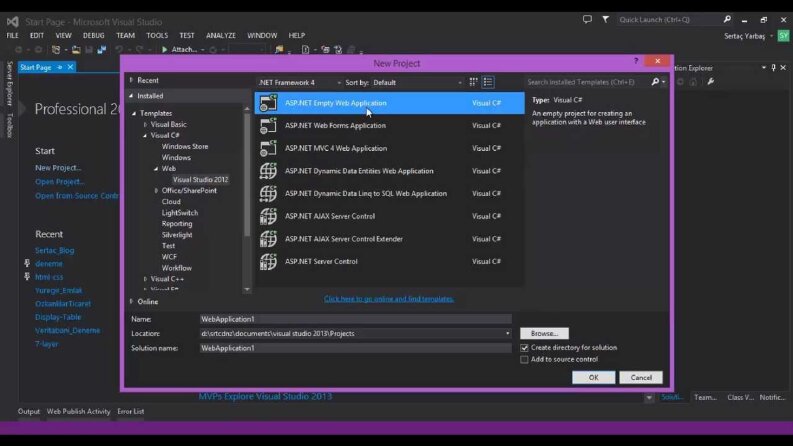Switch to the Web Publish Activity tab

point(78,412)
